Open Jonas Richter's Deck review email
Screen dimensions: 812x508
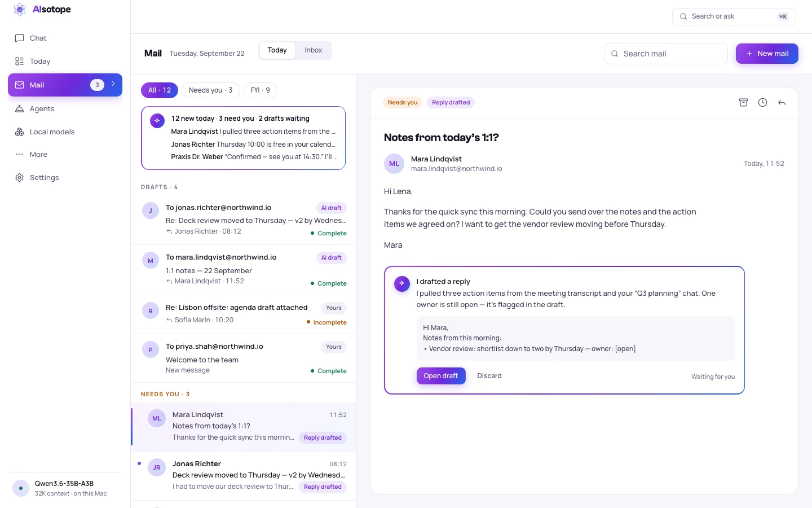(244, 475)
